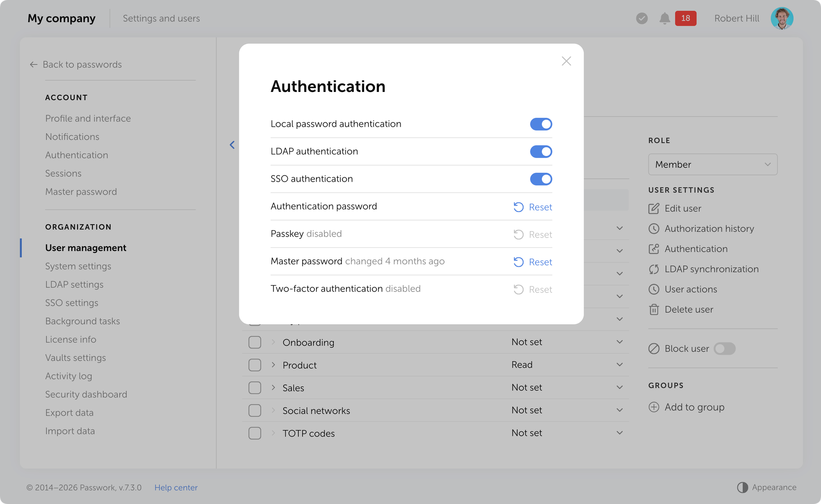Click the Edit user pencil icon

(x=654, y=208)
